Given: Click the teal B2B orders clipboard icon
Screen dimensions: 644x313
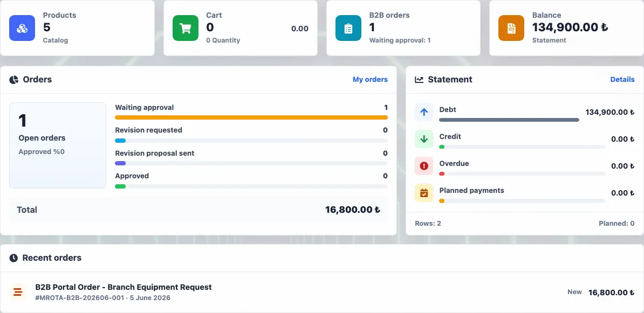Looking at the screenshot, I should (348, 28).
